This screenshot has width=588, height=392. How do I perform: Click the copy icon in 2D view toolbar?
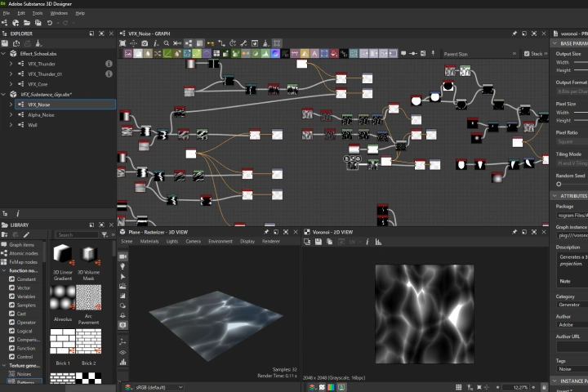click(x=329, y=242)
